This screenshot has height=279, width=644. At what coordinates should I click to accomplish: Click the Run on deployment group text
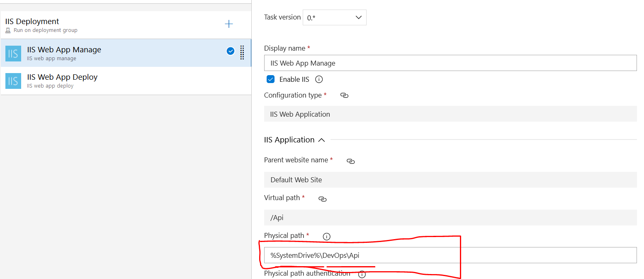(x=46, y=30)
